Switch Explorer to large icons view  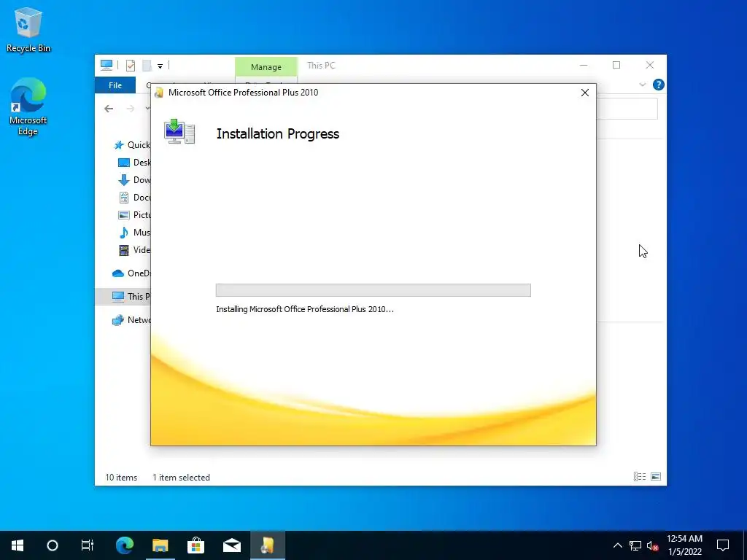point(656,477)
